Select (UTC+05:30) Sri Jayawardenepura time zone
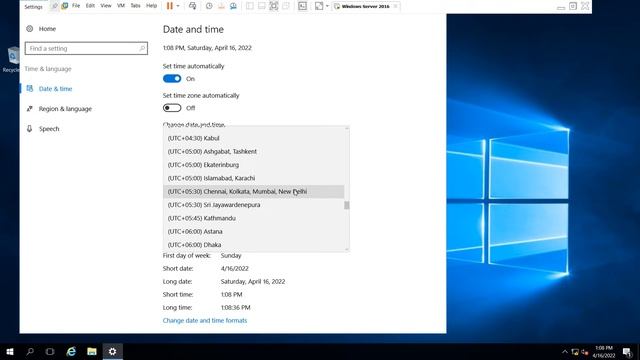Image resolution: width=640 pixels, height=360 pixels. click(253, 205)
